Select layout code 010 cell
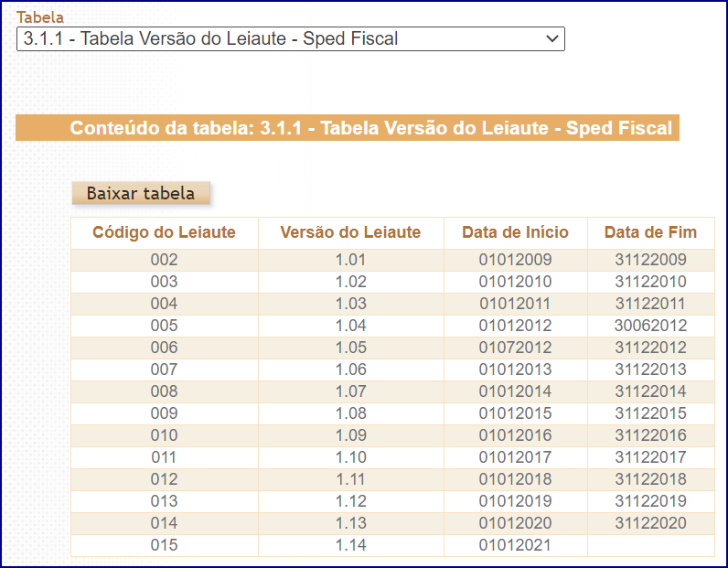This screenshot has height=568, width=728. pyautogui.click(x=164, y=435)
